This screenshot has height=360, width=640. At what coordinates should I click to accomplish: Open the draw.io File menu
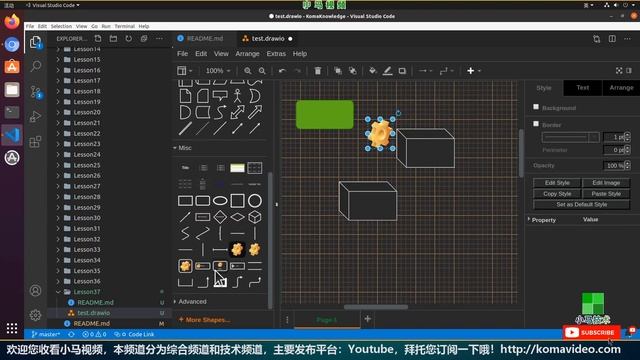(182, 53)
